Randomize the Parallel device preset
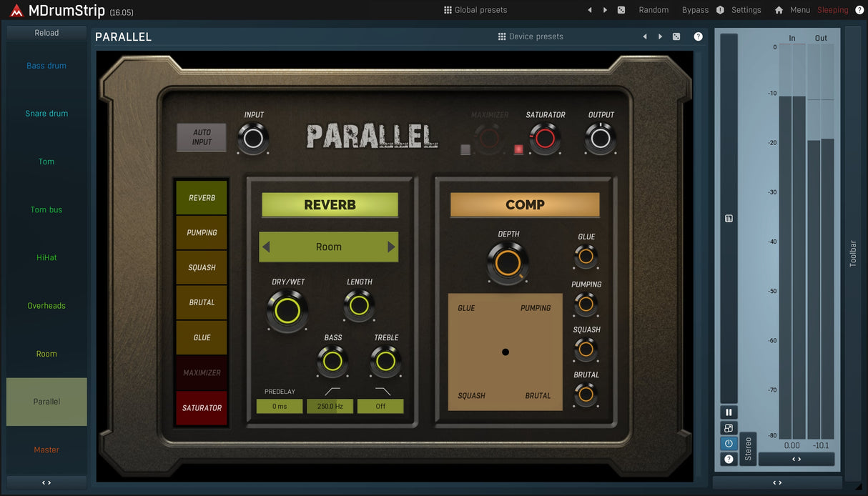This screenshot has width=868, height=496. [676, 36]
